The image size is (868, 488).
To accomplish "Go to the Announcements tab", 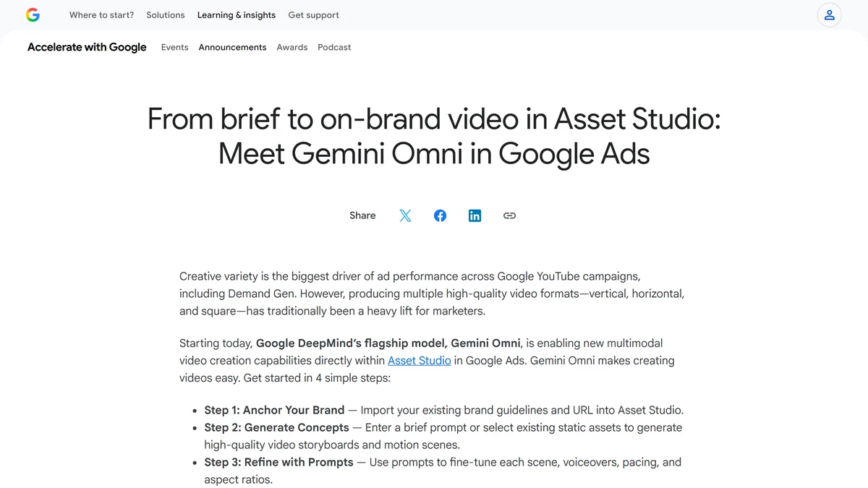I will point(232,47).
